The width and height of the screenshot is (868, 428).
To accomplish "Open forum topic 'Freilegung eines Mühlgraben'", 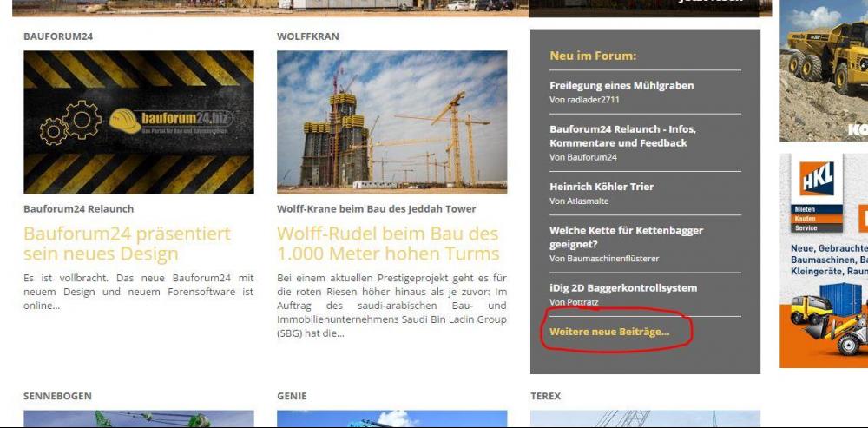I will click(x=621, y=85).
